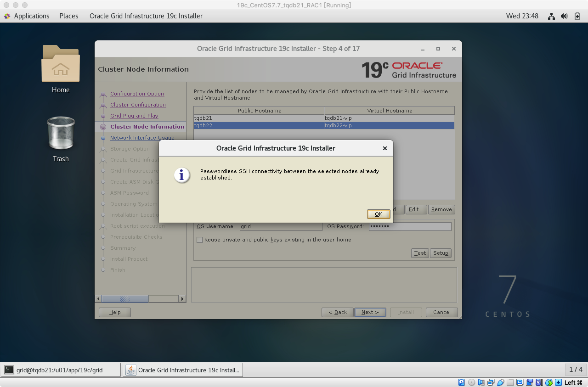This screenshot has height=387, width=588.
Task: Click ASM Password step in sidebar
Action: pyautogui.click(x=130, y=193)
